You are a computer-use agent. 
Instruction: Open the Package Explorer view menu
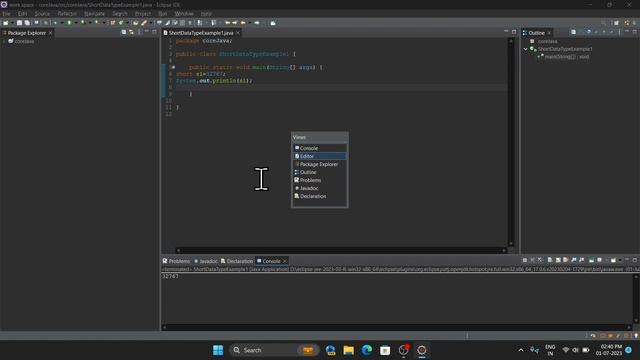140,32
